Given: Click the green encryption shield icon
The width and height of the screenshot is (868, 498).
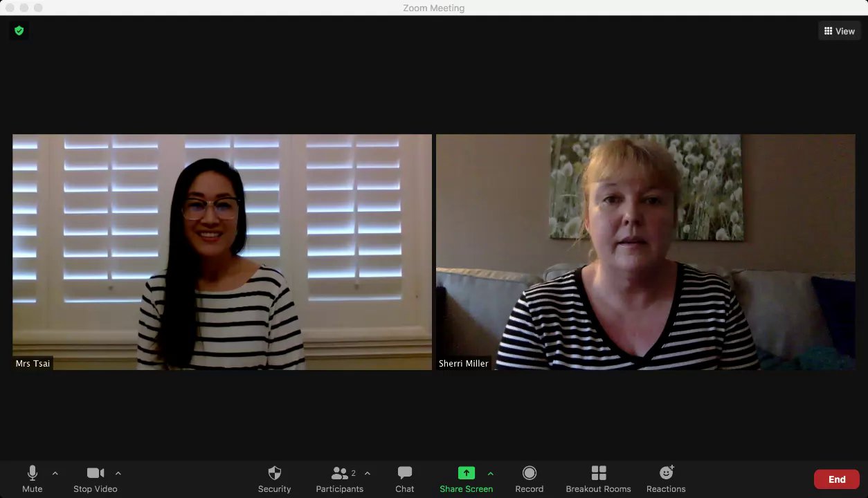Looking at the screenshot, I should (19, 30).
